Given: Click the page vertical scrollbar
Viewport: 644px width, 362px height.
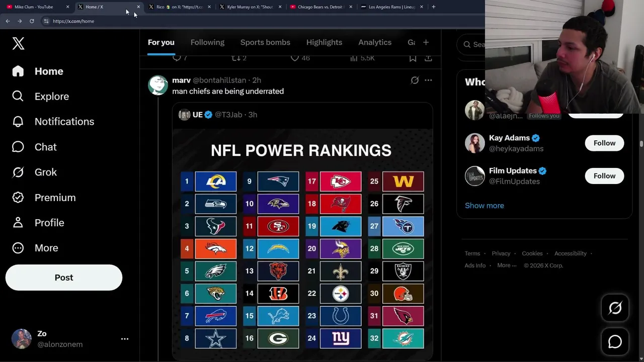Looking at the screenshot, I should click(x=641, y=144).
